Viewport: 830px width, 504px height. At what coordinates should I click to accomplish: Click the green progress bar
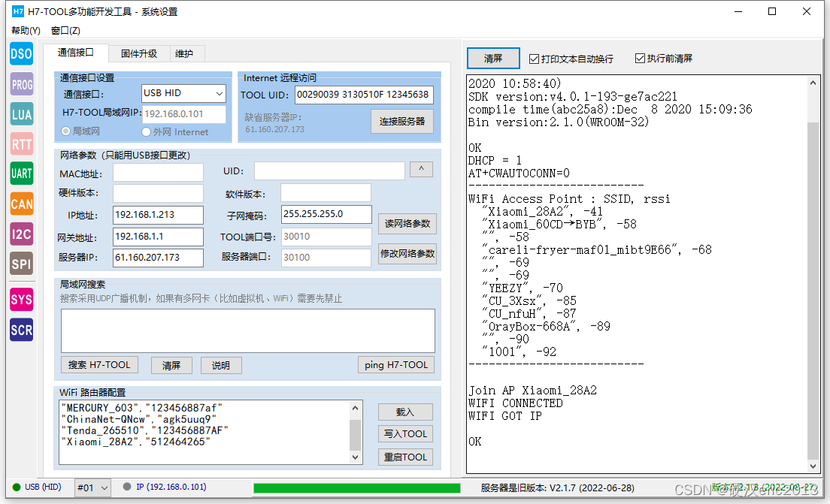click(x=357, y=488)
